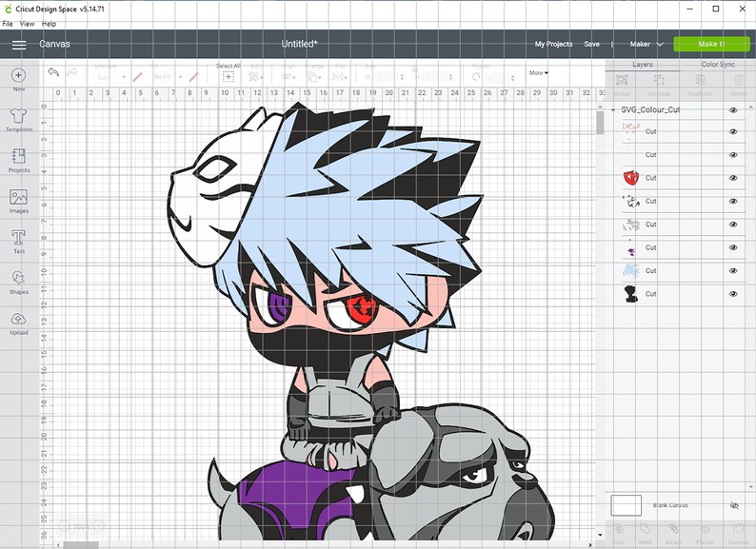This screenshot has height=549, width=756.
Task: Open the Maker machine selector dropdown
Action: tap(647, 44)
